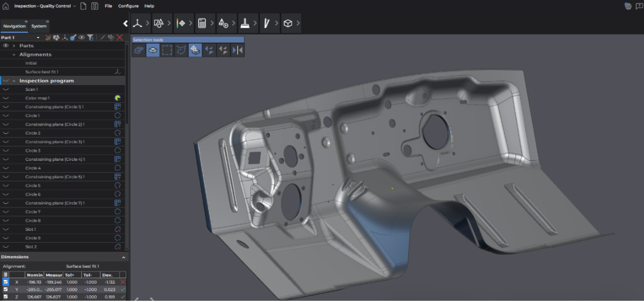Click the report document toolbar icon
Screen dimensions: 644x302
202,23
